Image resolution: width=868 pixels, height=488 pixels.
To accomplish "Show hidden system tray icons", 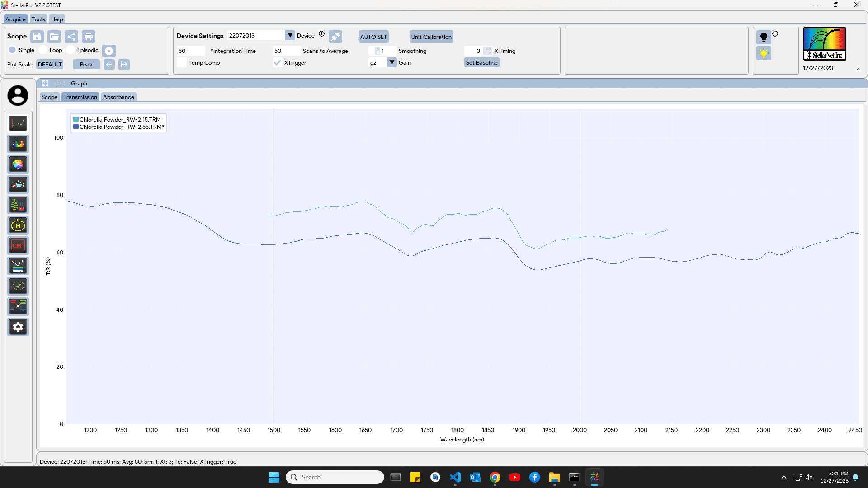I will tap(784, 477).
